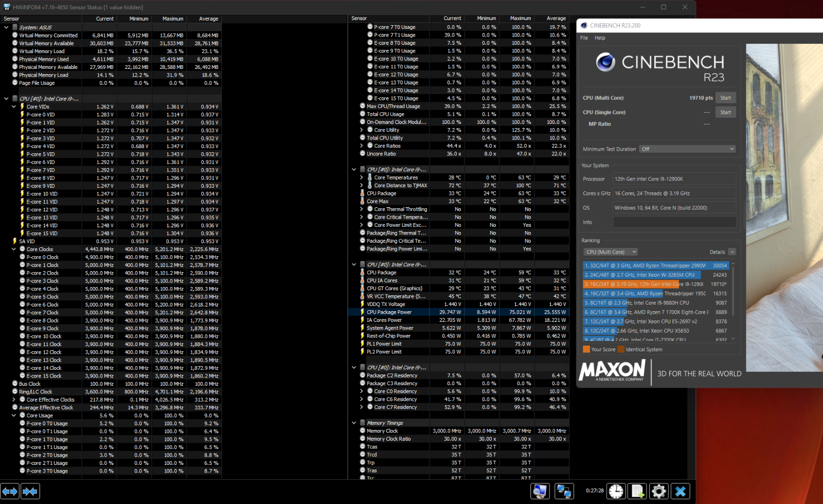Collapse the Core Clocks tree node
Screen dimensions: 823x504
tap(14, 249)
